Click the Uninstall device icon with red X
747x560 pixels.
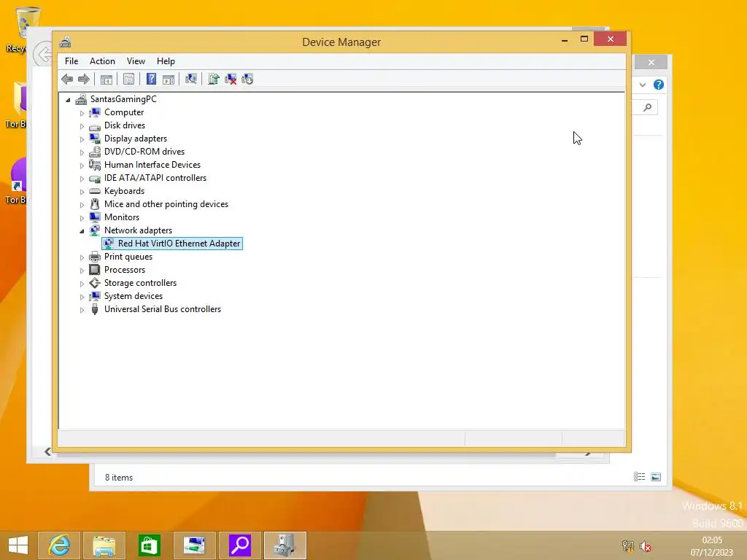[231, 79]
